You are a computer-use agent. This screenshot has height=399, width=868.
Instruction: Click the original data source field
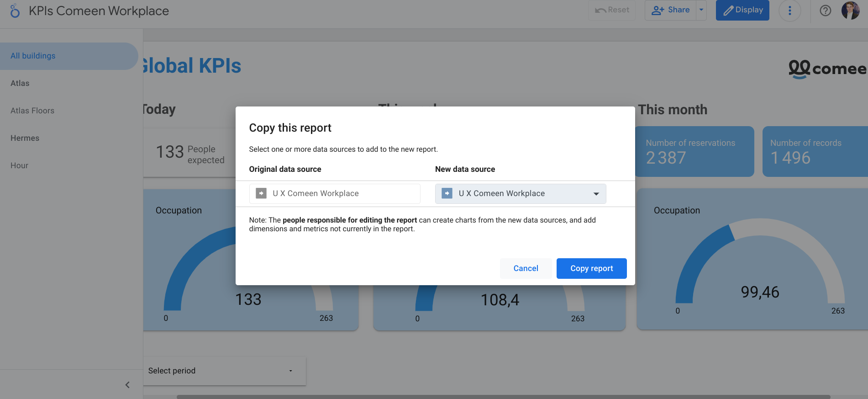coord(335,193)
